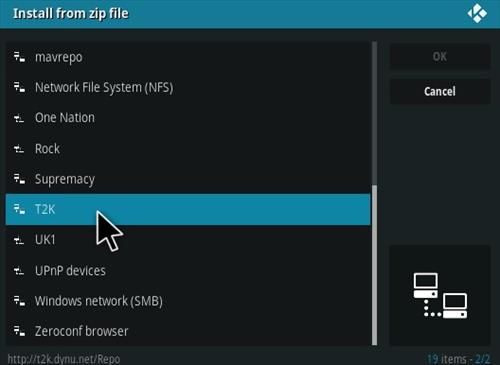
Task: Open the Supremacy repository source
Action: [x=188, y=179]
